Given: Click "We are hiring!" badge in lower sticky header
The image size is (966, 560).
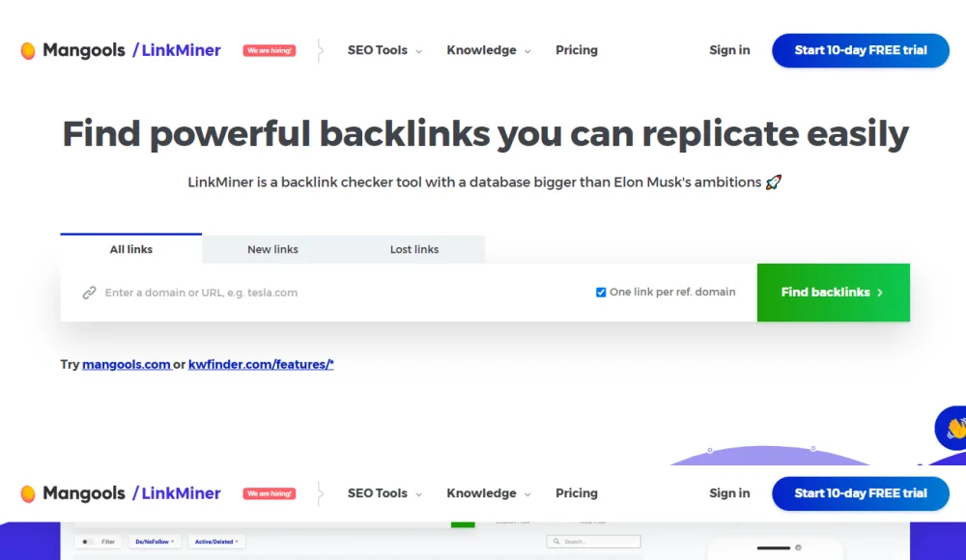Looking at the screenshot, I should tap(270, 493).
